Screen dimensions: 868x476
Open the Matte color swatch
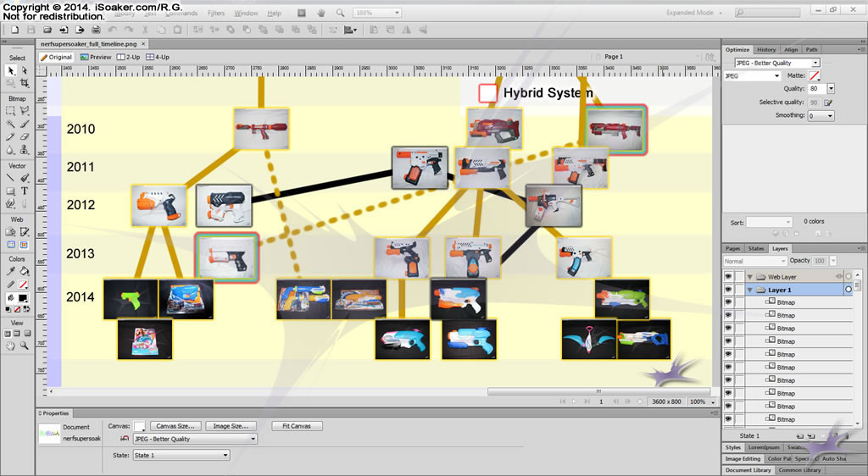coord(814,75)
